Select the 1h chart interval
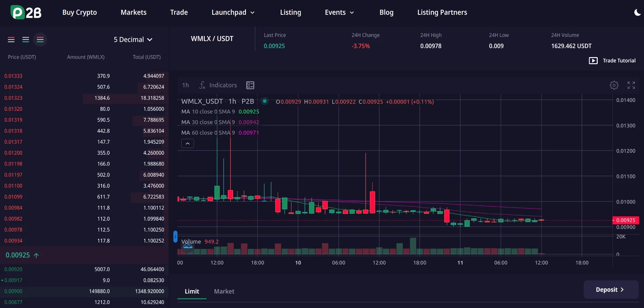 coord(185,85)
